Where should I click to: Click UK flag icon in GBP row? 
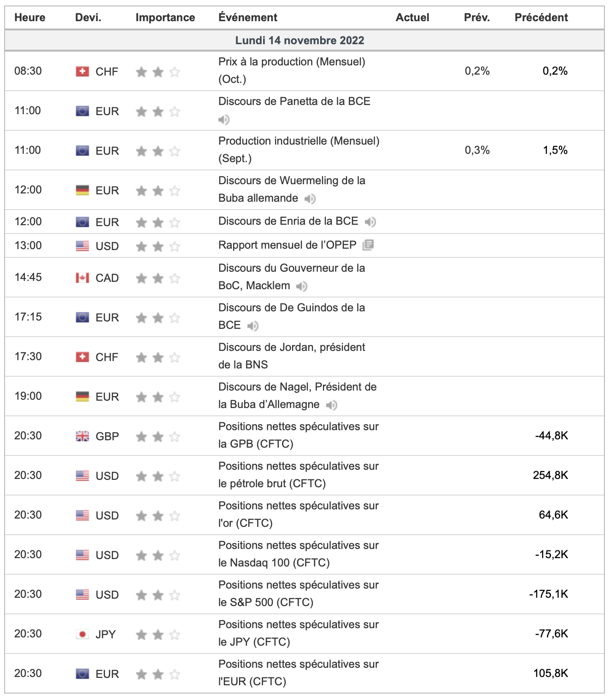pos(82,436)
